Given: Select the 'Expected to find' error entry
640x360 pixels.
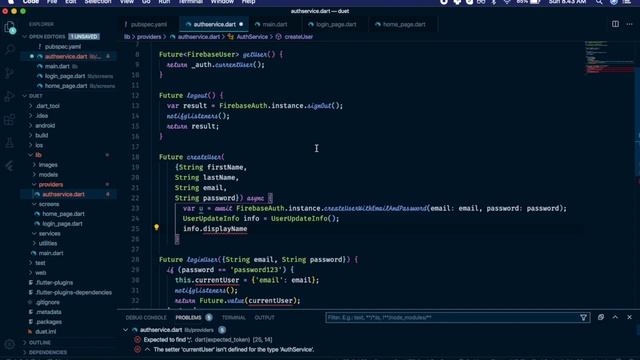Looking at the screenshot, I should (208, 340).
